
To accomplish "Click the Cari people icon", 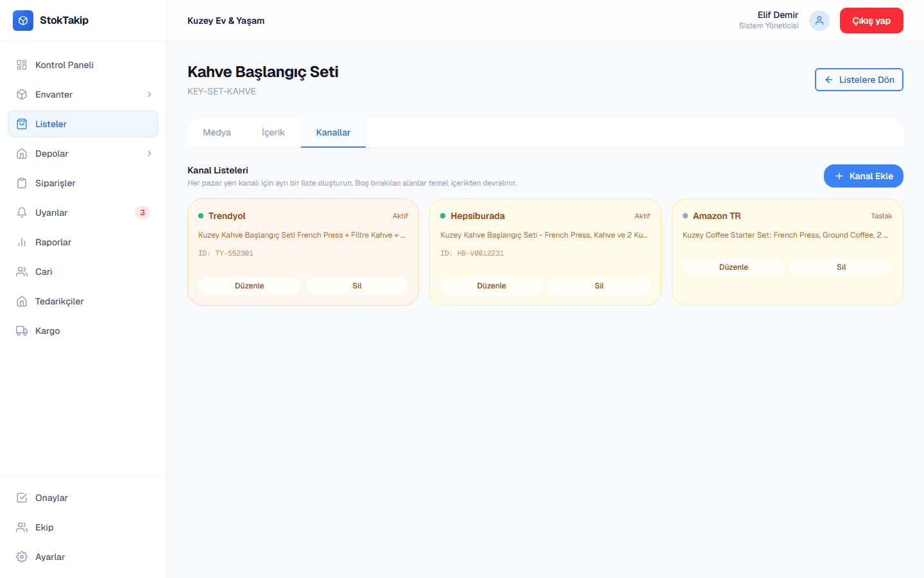I will 22,272.
